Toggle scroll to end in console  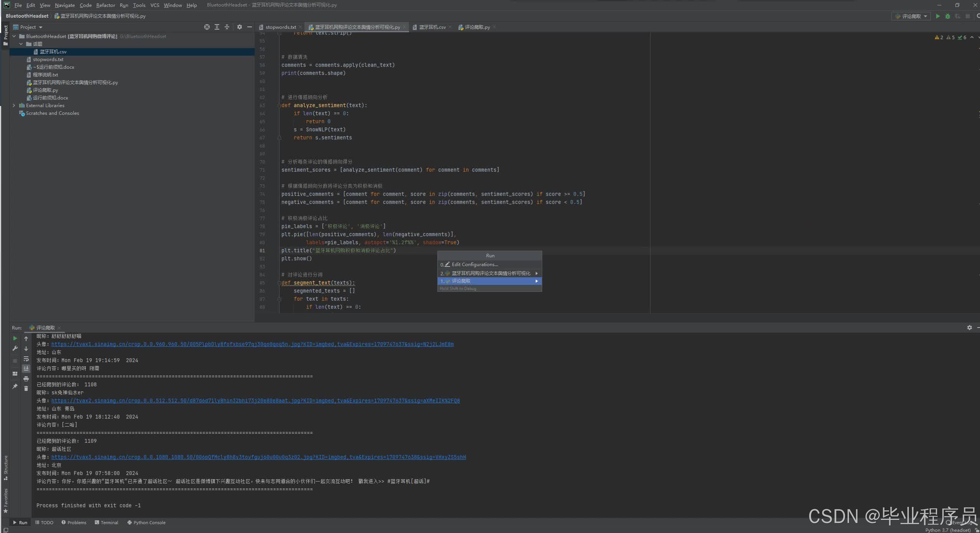[26, 368]
